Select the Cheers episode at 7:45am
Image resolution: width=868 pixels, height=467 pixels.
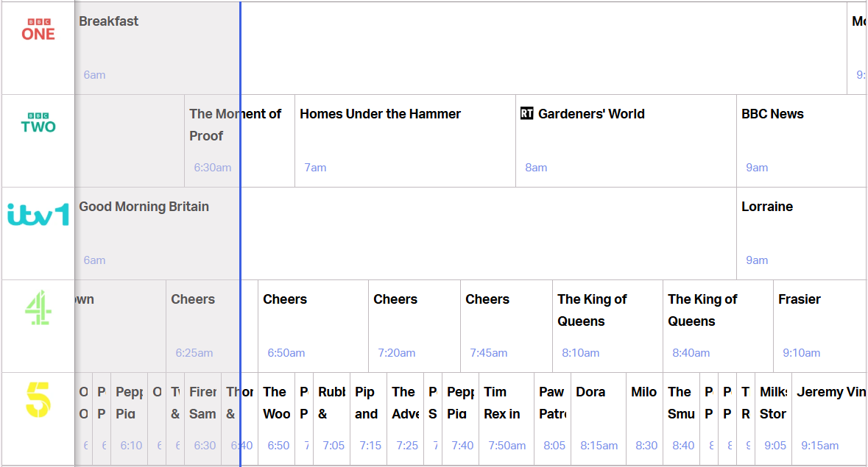point(507,326)
